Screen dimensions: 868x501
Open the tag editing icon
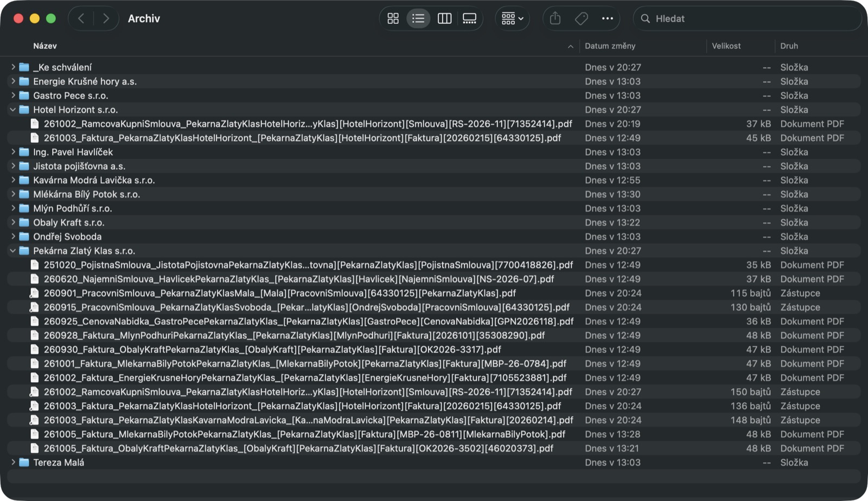coord(581,18)
